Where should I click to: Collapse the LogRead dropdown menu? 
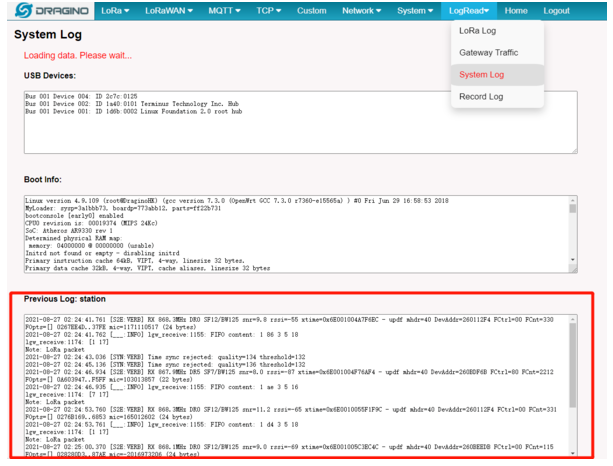(469, 11)
